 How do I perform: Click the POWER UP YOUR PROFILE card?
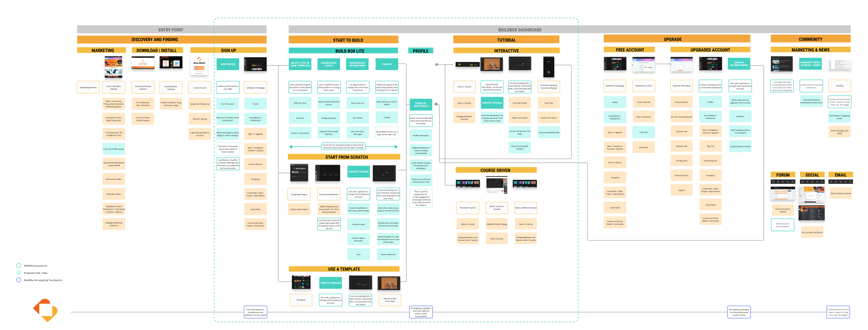(x=421, y=105)
